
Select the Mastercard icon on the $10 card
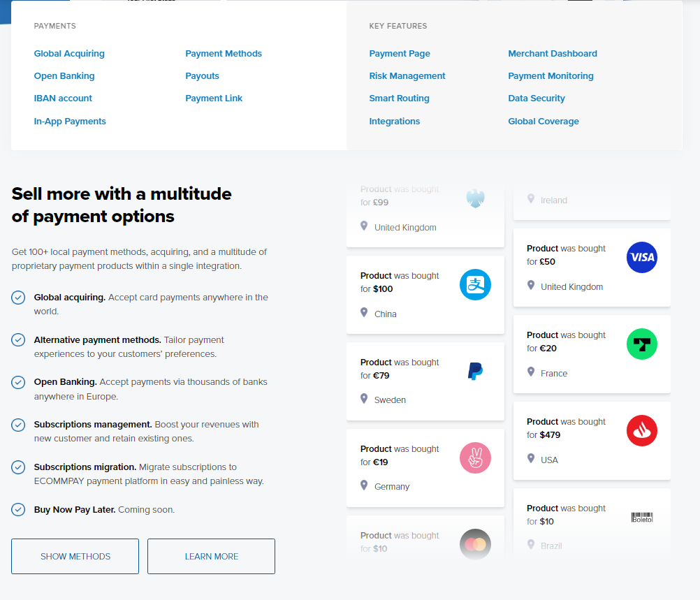pyautogui.click(x=475, y=544)
